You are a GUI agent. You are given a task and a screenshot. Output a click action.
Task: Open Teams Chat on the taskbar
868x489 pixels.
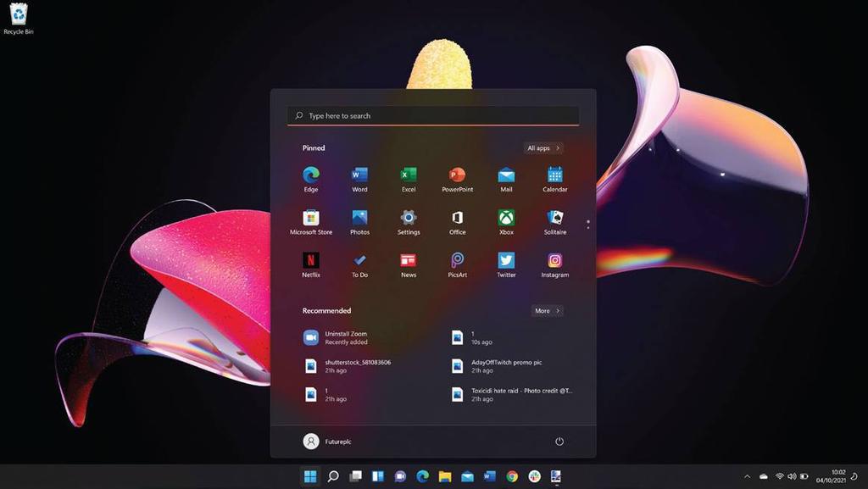pyautogui.click(x=400, y=476)
